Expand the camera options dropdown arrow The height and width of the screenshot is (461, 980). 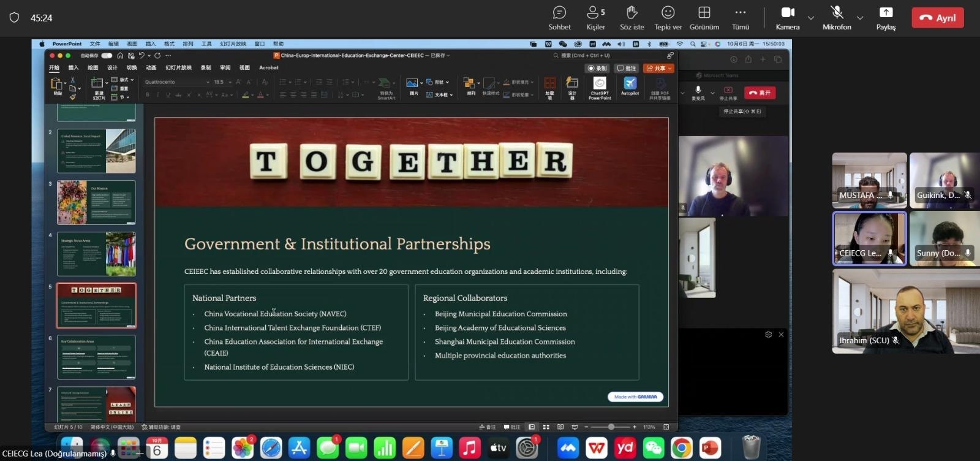pos(811,18)
